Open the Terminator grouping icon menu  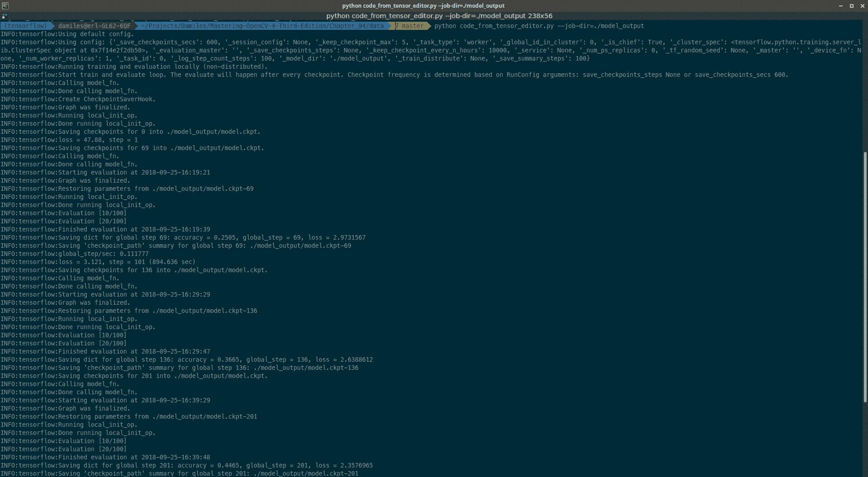[x=5, y=16]
